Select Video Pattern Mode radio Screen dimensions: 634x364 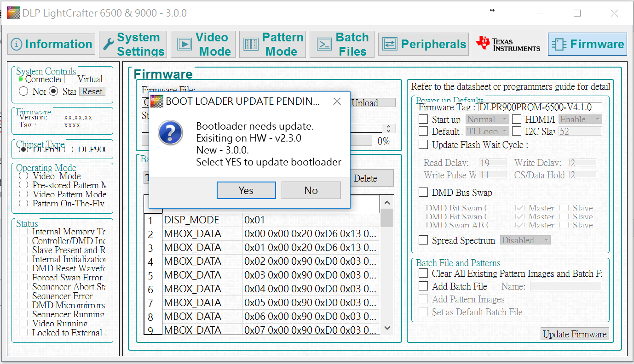pos(23,194)
